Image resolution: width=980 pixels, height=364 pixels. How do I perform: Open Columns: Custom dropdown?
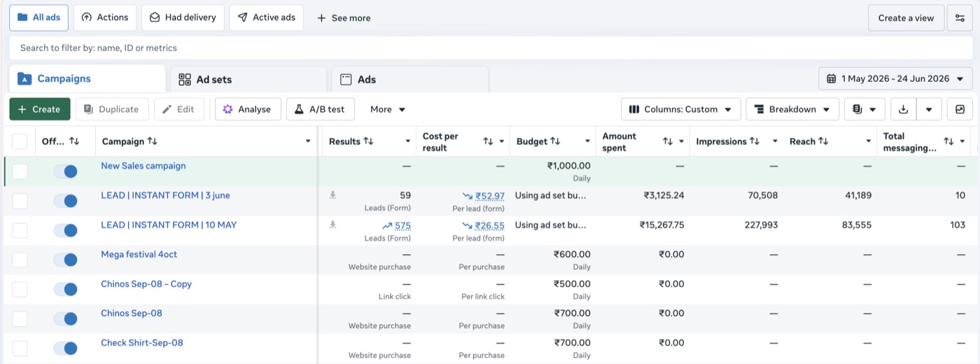(680, 109)
